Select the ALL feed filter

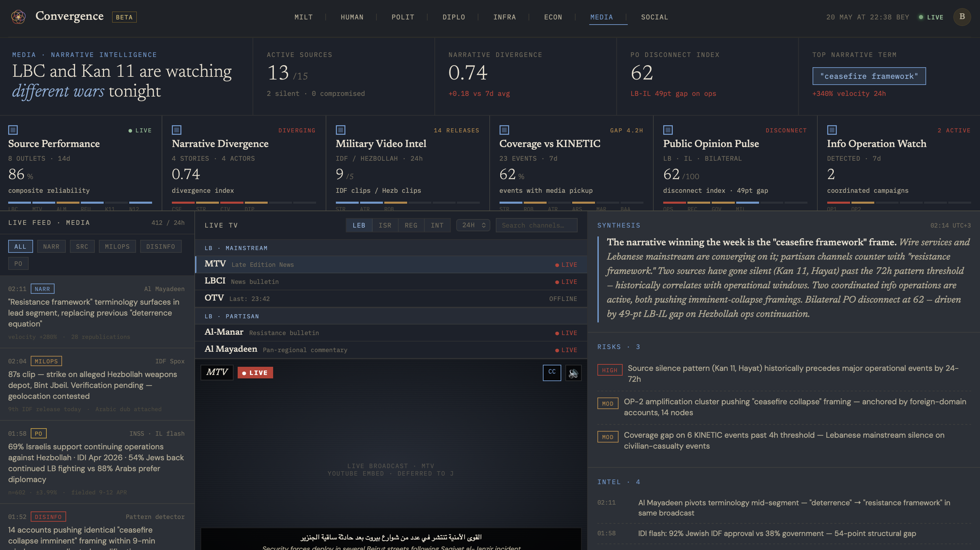[20, 247]
